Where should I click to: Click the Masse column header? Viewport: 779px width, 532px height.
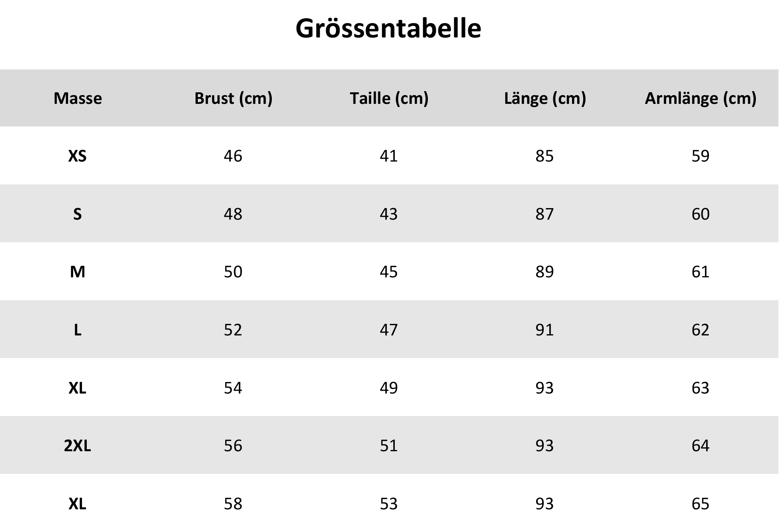78,98
